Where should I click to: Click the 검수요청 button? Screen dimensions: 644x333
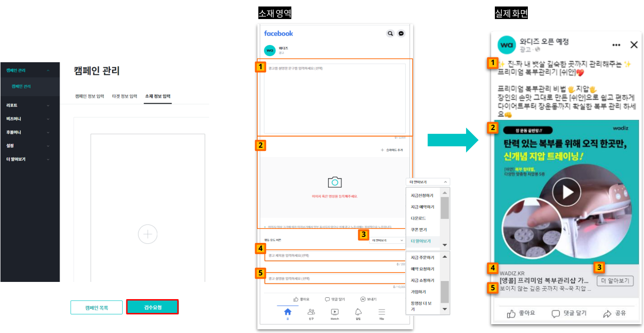[152, 307]
